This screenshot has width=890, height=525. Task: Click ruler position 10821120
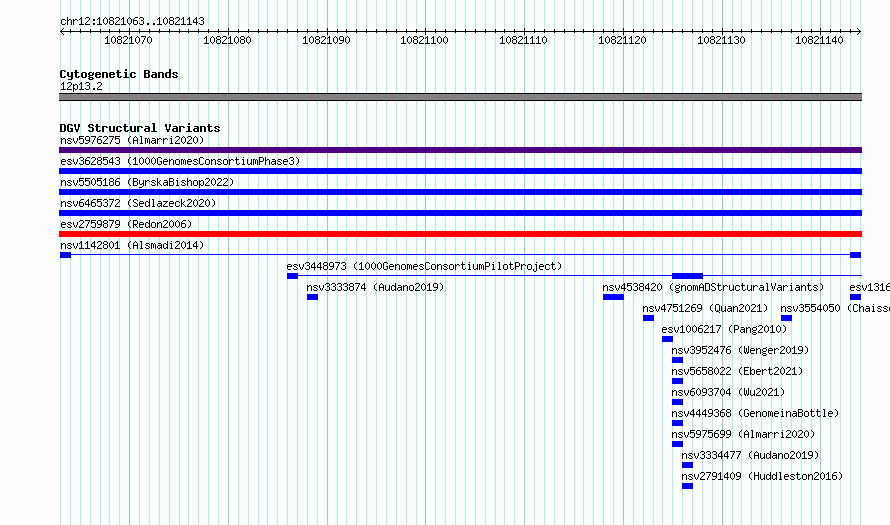(623, 40)
